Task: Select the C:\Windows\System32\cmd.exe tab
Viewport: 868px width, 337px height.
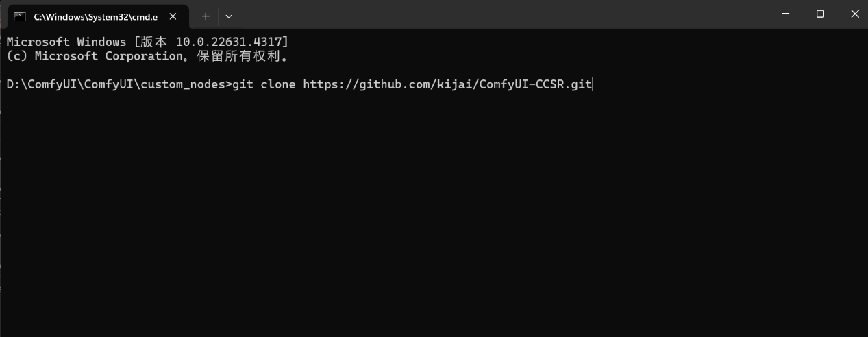Action: click(95, 16)
